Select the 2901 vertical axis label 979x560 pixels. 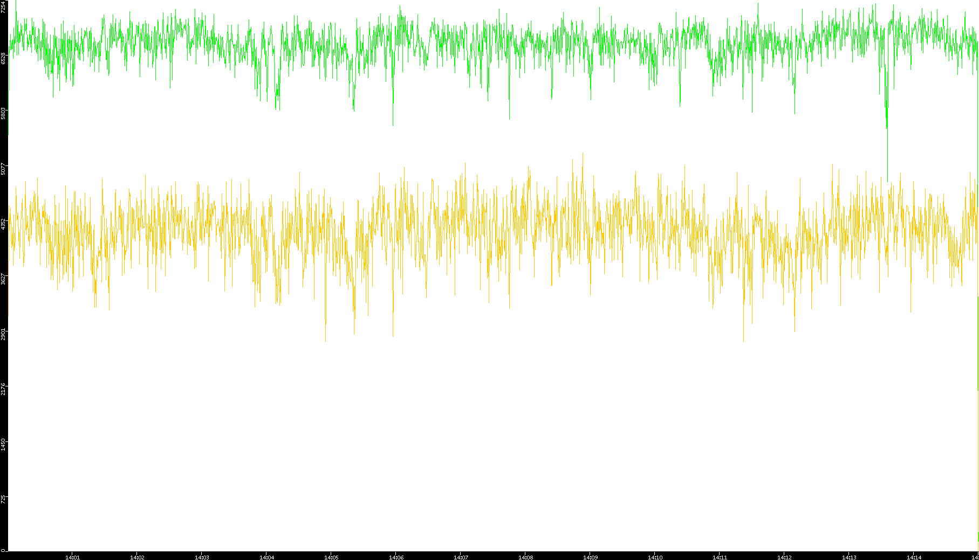3,334
